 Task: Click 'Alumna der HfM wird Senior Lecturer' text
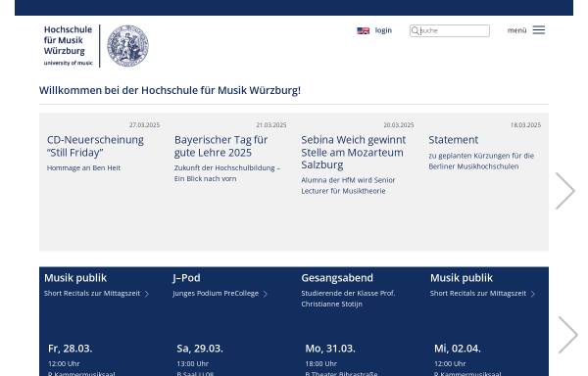click(348, 185)
